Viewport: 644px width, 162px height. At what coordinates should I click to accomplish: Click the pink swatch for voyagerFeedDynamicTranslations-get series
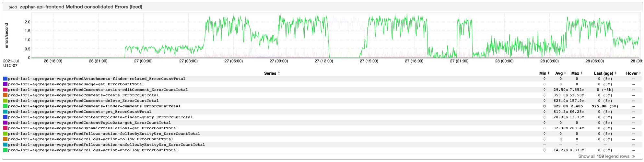[x=5, y=128]
